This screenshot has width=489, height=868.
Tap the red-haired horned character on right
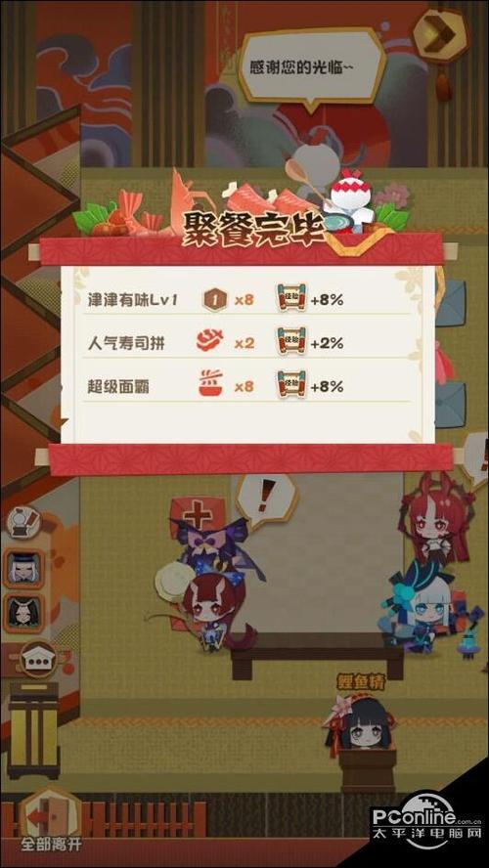point(438,518)
